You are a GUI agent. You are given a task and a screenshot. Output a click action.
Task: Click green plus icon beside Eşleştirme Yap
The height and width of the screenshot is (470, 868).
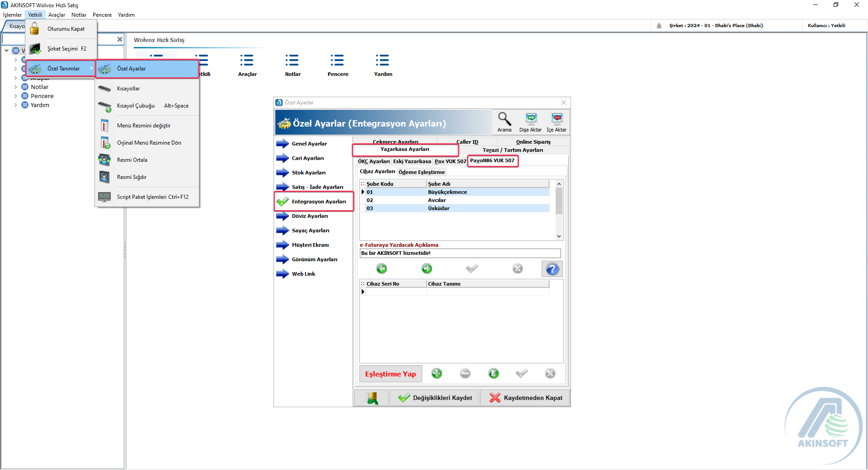[437, 373]
